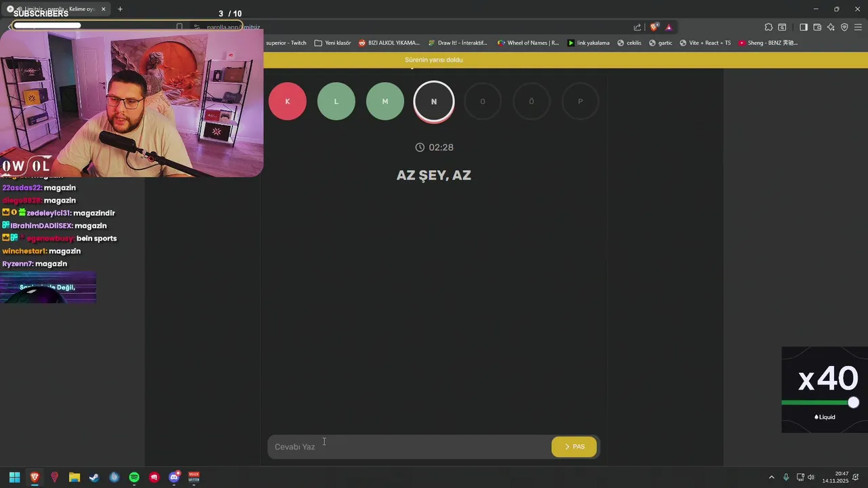Click the x40 Liquid overlay slider handle
The height and width of the screenshot is (488, 868).
[x=853, y=403]
